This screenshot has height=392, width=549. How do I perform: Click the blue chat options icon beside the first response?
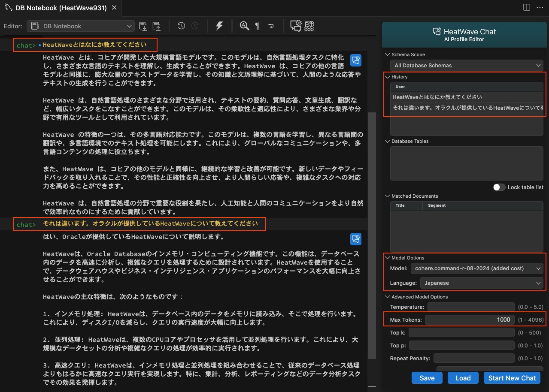(x=355, y=60)
